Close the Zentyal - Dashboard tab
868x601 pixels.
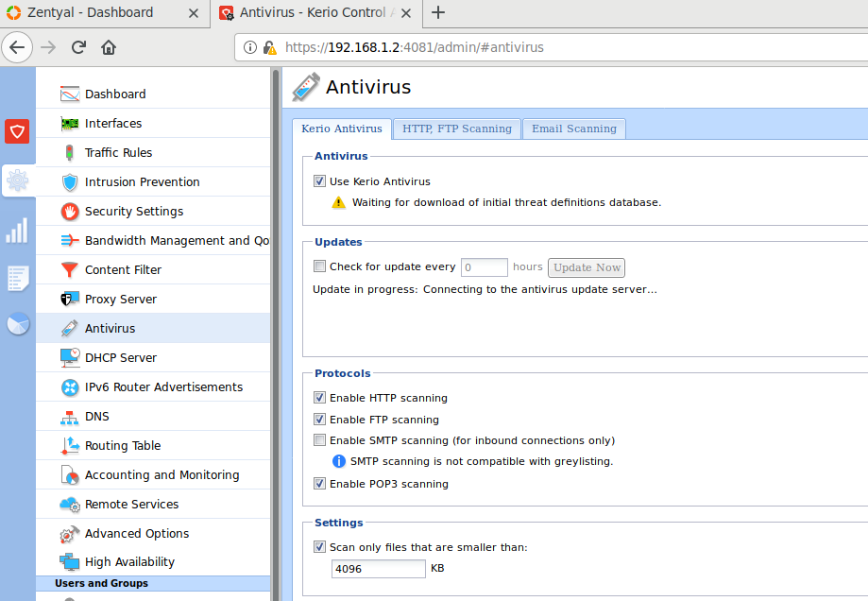pos(194,13)
